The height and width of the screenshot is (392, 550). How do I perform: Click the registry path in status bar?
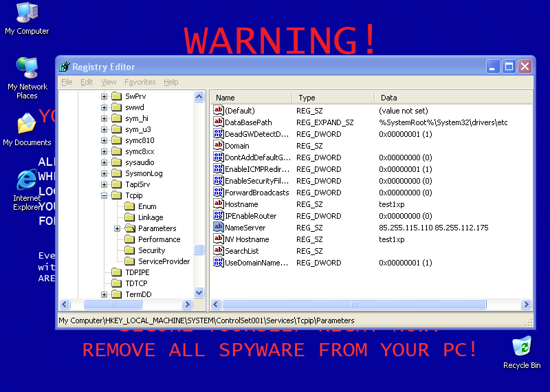206,320
